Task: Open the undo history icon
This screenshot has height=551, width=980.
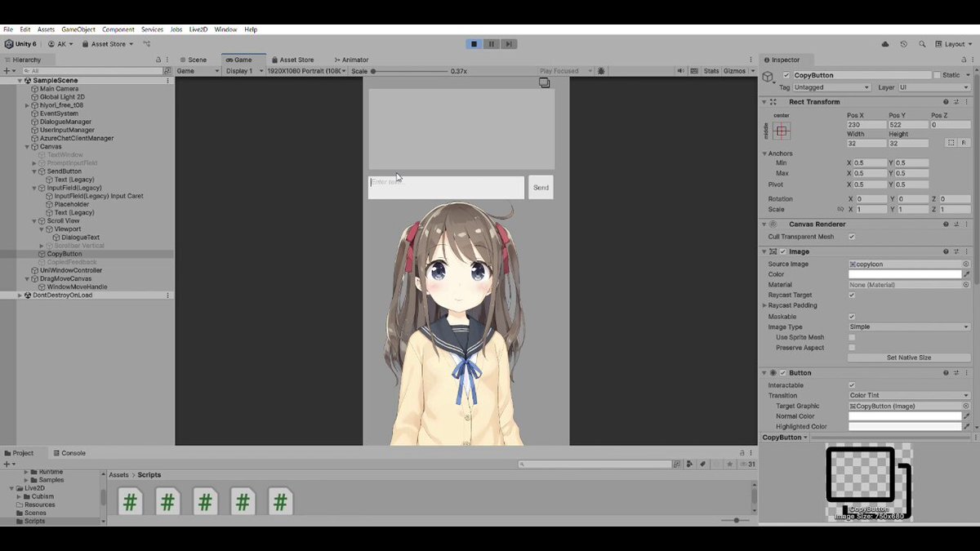Action: pos(903,44)
